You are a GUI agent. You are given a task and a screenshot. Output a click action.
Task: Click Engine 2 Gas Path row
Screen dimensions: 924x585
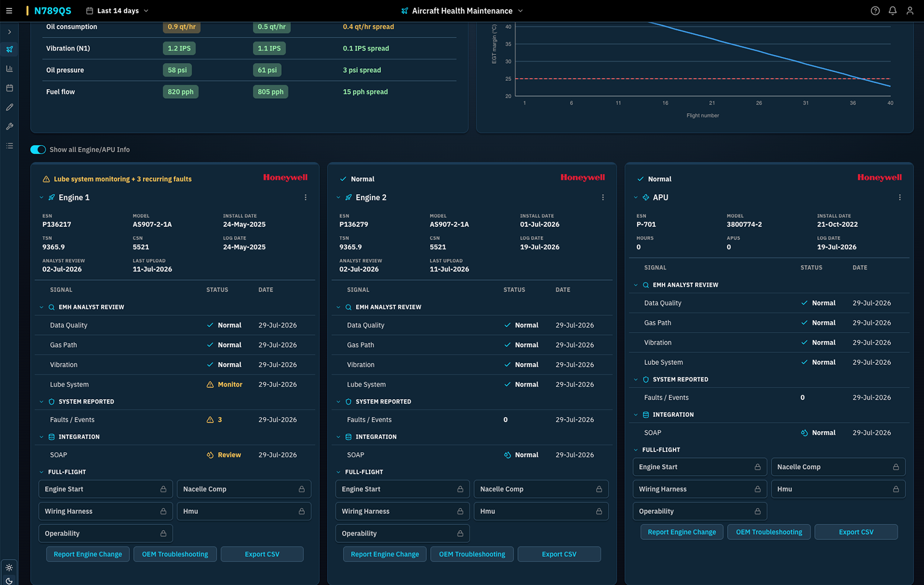click(x=472, y=345)
